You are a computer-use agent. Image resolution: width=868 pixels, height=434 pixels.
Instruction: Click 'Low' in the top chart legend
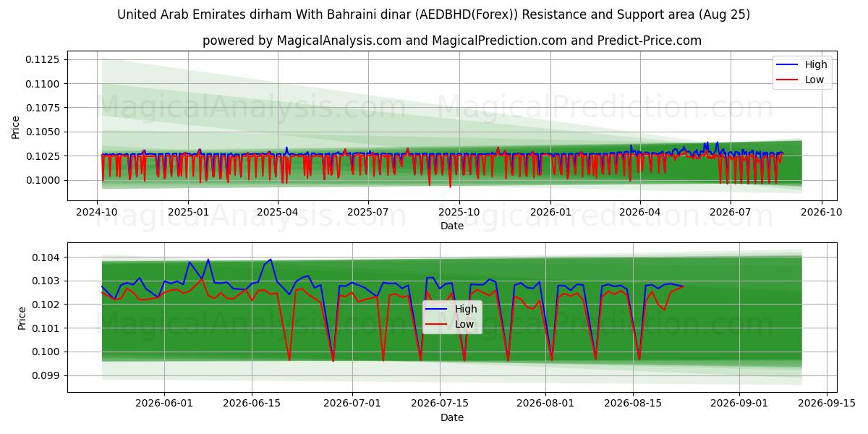(x=814, y=80)
